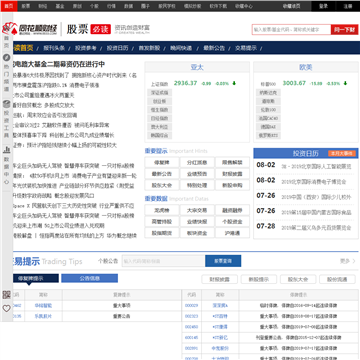The image size is (360, 360).
Task: Click the 3003.67 标普500 value
Action: pos(294,83)
